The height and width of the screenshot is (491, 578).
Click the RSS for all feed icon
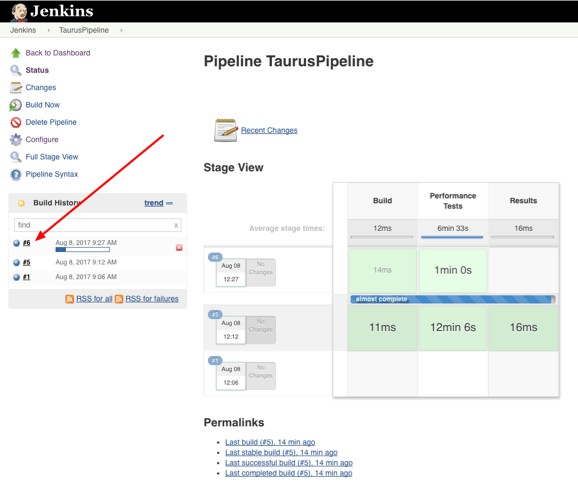[69, 299]
